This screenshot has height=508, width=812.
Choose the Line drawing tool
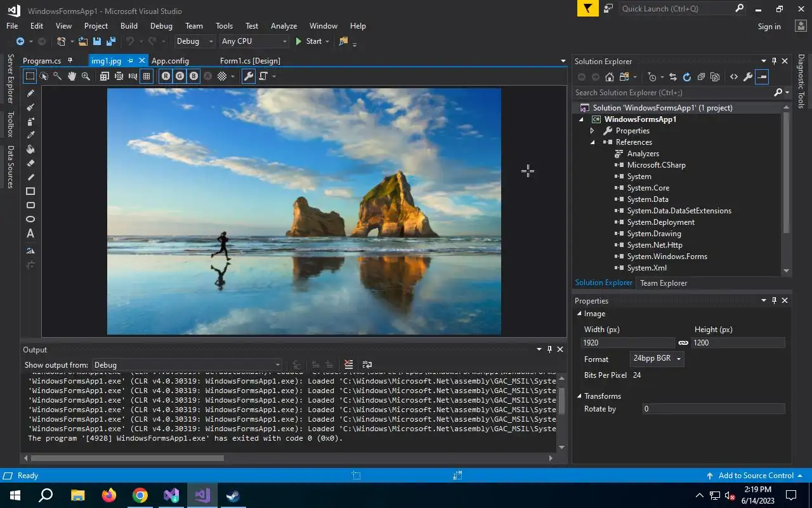pos(30,177)
